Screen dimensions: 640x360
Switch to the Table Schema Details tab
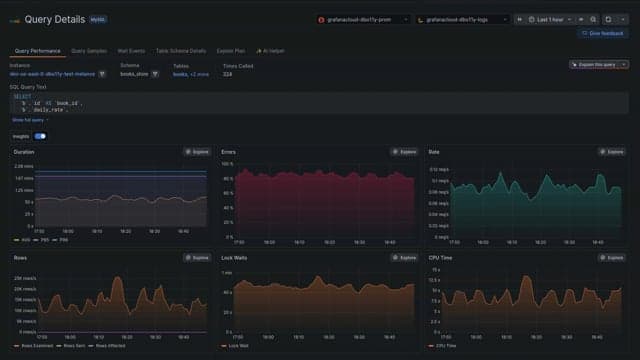(181, 51)
